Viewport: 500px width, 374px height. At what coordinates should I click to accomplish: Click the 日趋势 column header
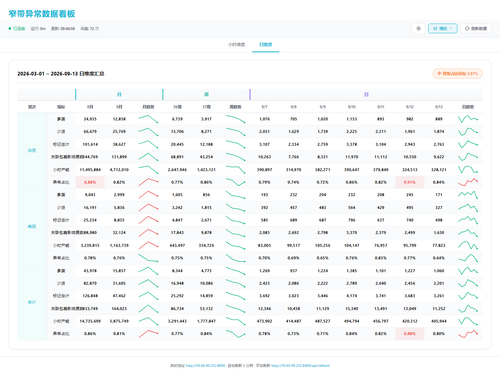coord(468,107)
